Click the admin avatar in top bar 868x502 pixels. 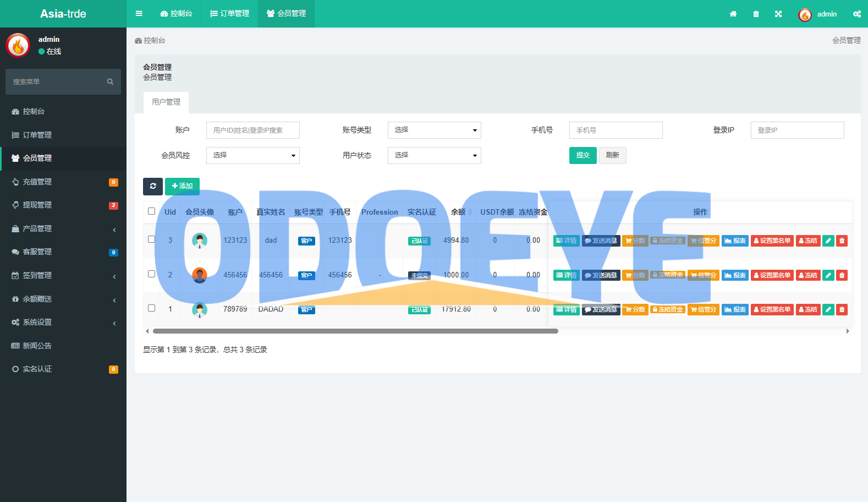point(805,15)
